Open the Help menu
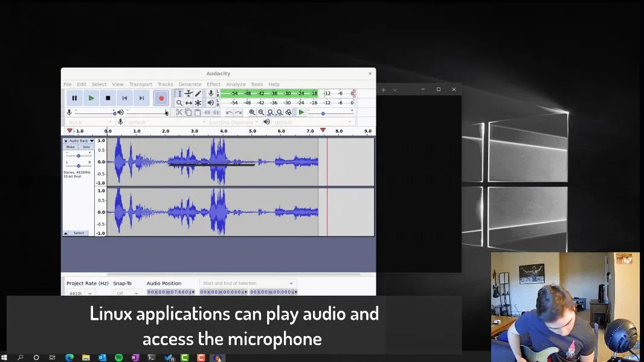Viewport: 644px width, 362px height. 274,84
